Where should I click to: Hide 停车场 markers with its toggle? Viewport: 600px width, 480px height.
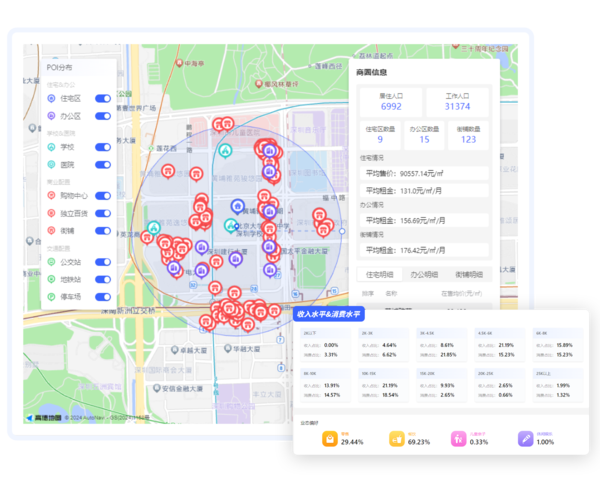[103, 297]
